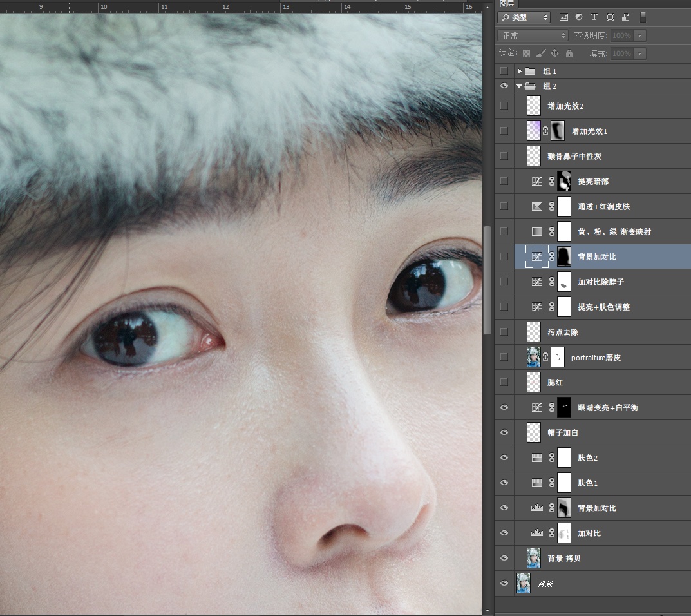Click the canvas scroll down arrow
This screenshot has height=616, width=691.
487,611
